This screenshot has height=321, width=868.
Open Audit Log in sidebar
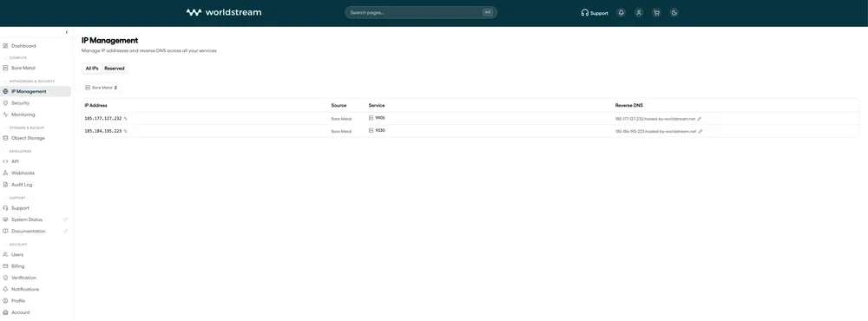23,184
